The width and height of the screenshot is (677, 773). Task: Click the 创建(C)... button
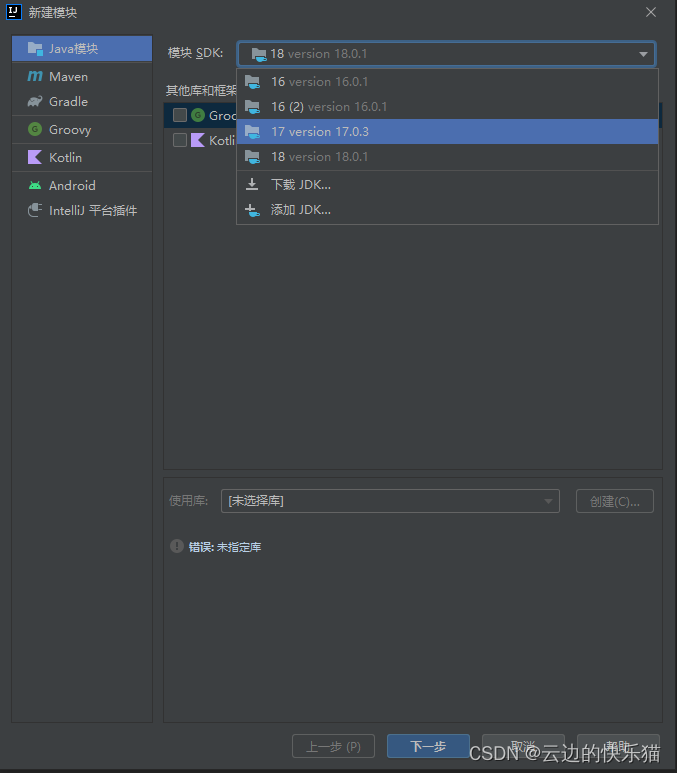tap(615, 501)
